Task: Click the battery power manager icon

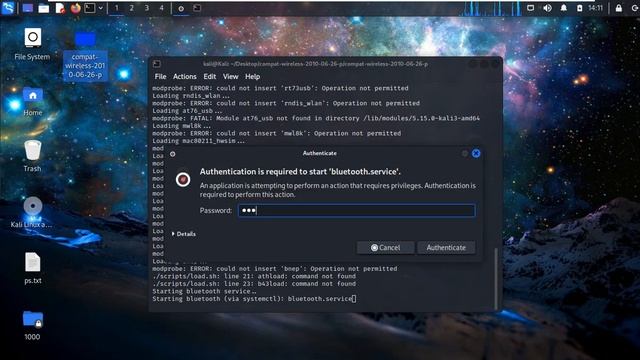Action: tap(579, 8)
